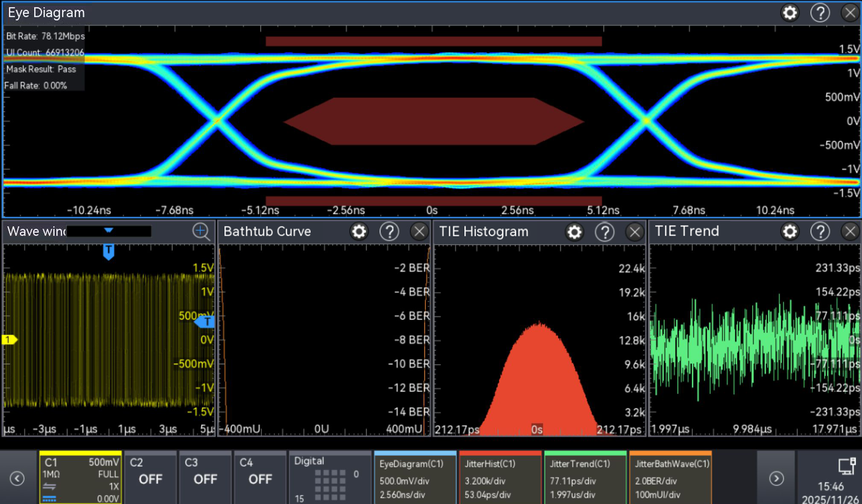Close the TIE Histogram panel
The image size is (862, 504).
click(x=635, y=232)
